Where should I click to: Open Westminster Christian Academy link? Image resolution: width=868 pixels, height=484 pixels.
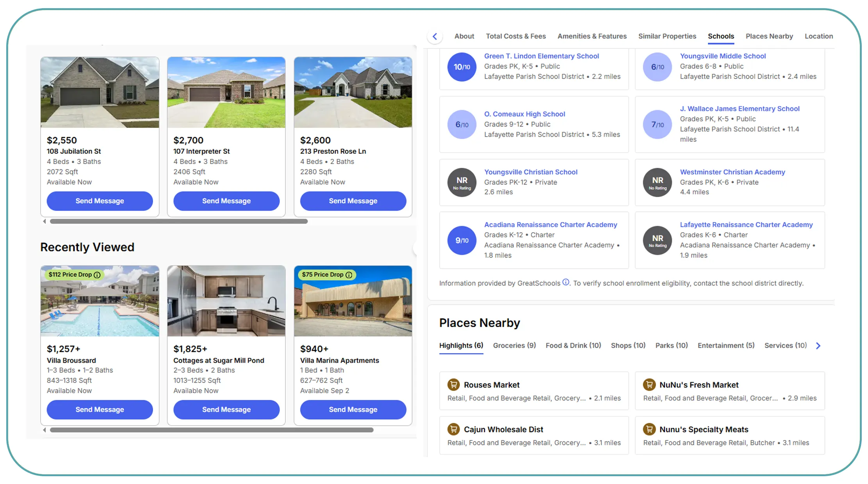(732, 172)
